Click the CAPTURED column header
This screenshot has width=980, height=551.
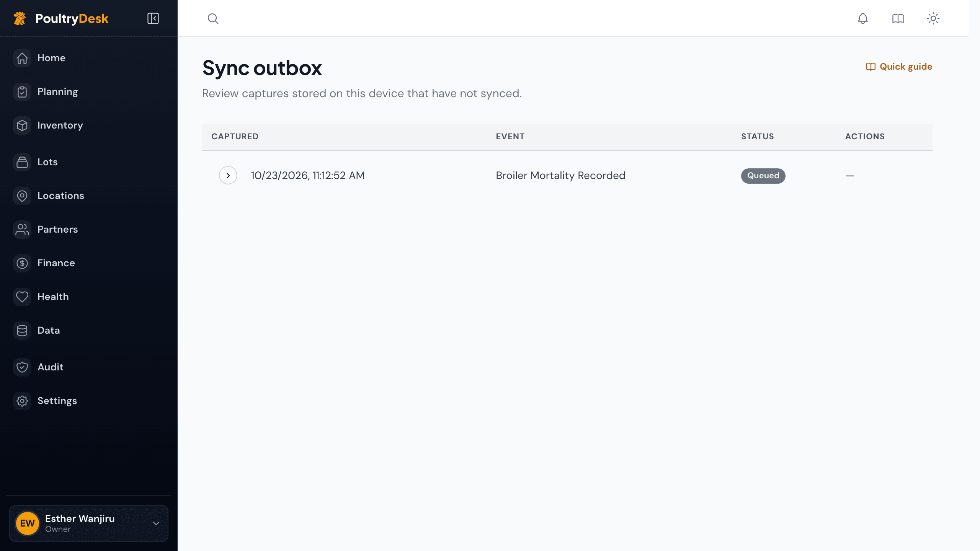coord(235,137)
